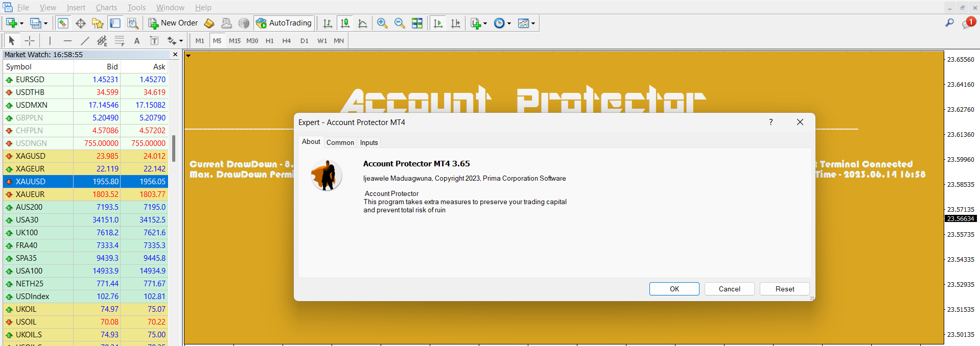The width and height of the screenshot is (980, 346).
Task: Open MetaEditor yellow book icon
Action: (x=209, y=23)
